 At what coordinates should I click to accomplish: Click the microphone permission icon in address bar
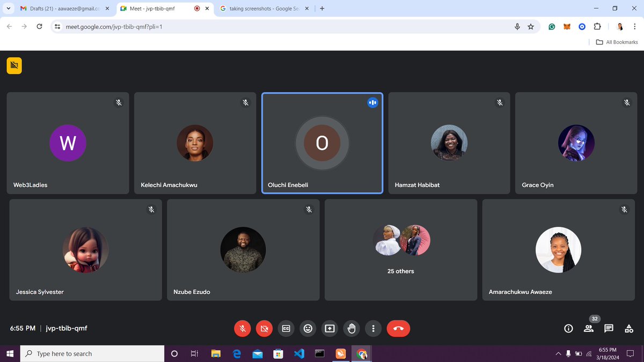click(517, 26)
